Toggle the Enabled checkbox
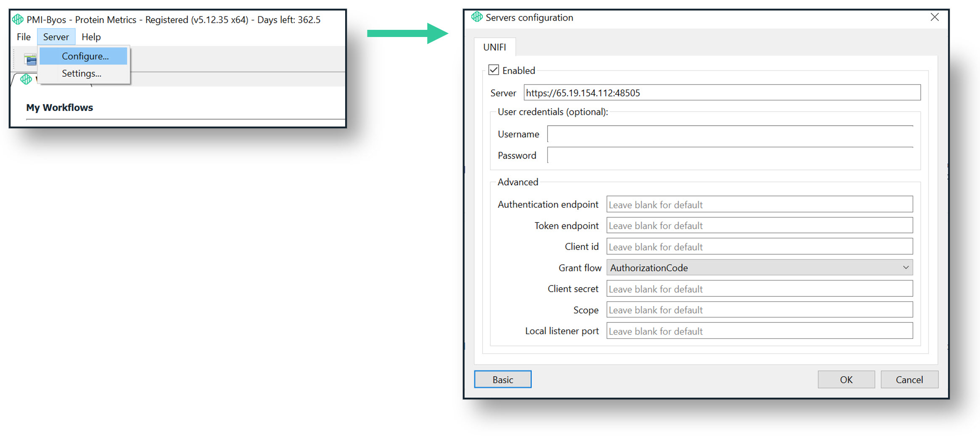Screen dimensions: 980x446 494,70
